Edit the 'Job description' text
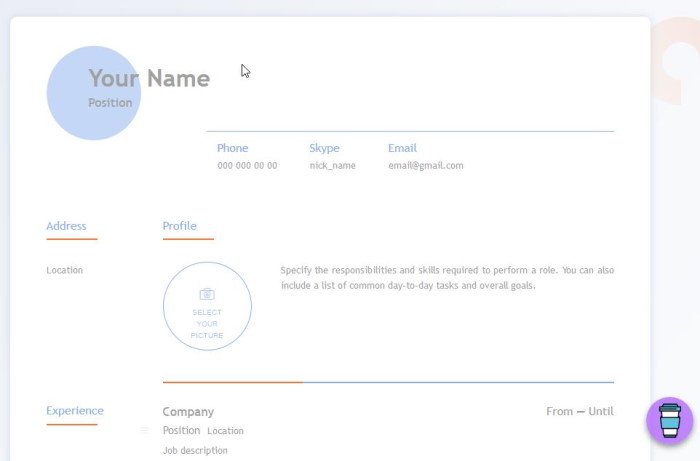The height and width of the screenshot is (461, 700). [195, 450]
